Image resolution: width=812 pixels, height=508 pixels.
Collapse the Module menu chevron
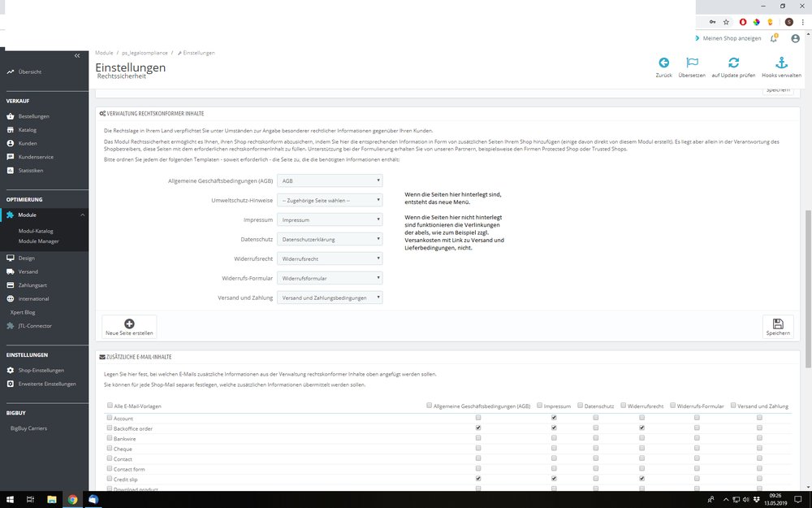pos(82,215)
